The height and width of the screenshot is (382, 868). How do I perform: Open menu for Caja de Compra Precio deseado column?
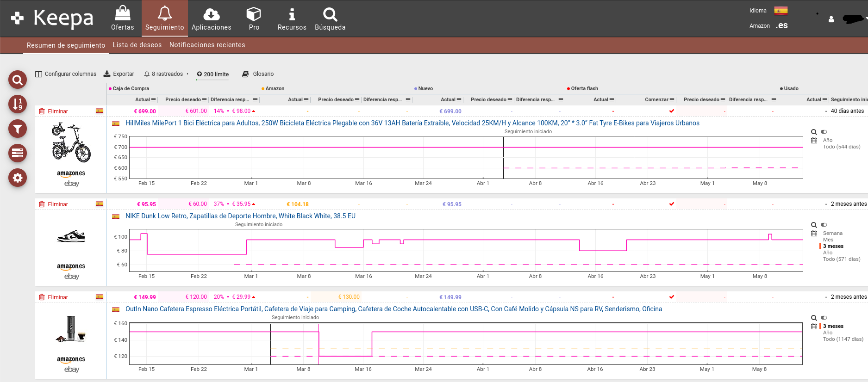(205, 100)
